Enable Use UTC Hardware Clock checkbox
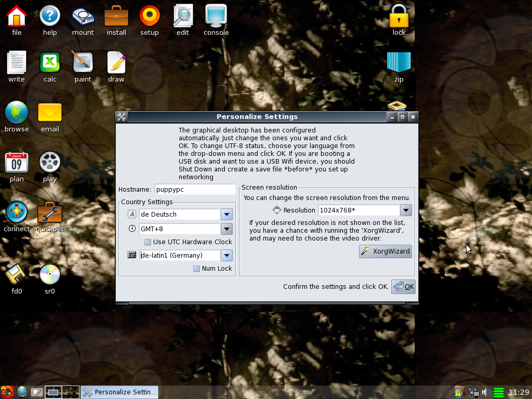This screenshot has width=532, height=399. click(x=148, y=242)
